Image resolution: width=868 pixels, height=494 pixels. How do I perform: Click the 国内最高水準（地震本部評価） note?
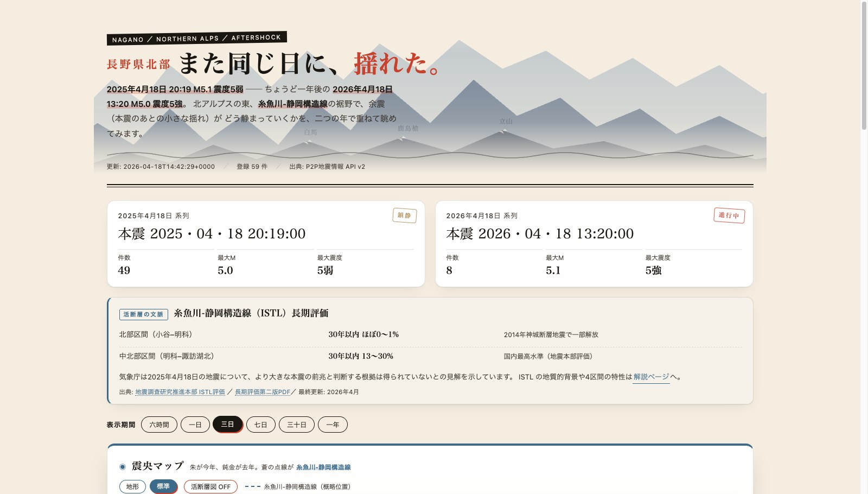(x=550, y=357)
